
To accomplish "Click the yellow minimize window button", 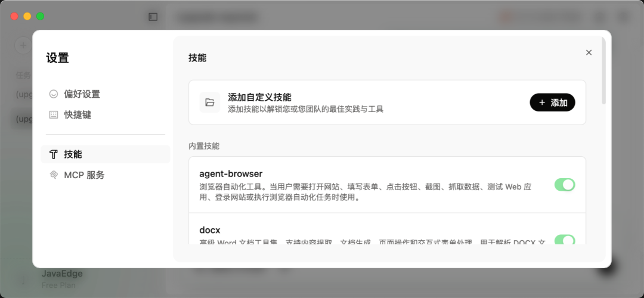I will [27, 17].
